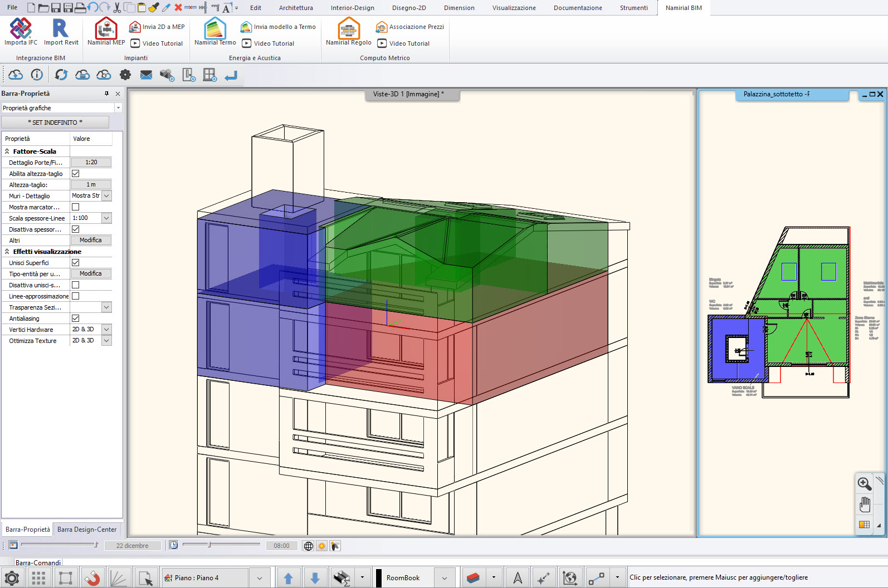The image size is (888, 588).
Task: Toggle the red magnet snap icon
Action: 92,578
